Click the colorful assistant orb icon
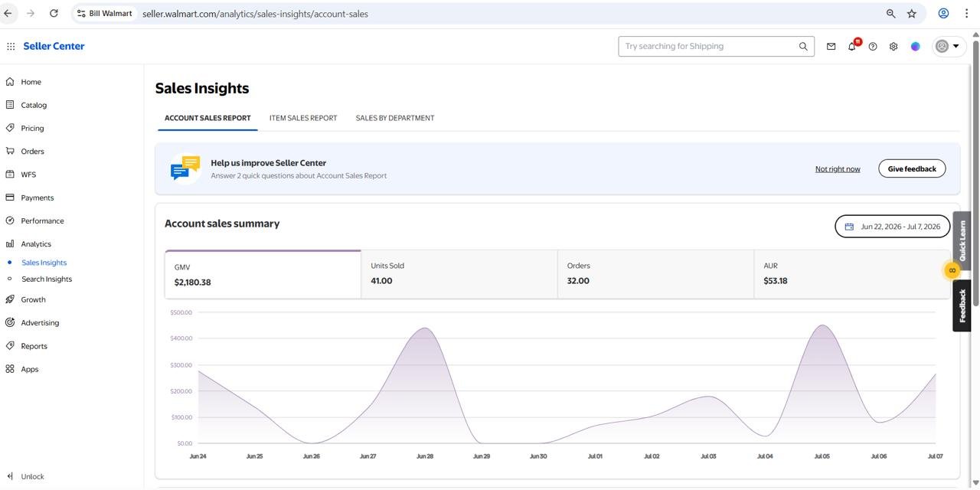980x490 pixels. (x=915, y=47)
